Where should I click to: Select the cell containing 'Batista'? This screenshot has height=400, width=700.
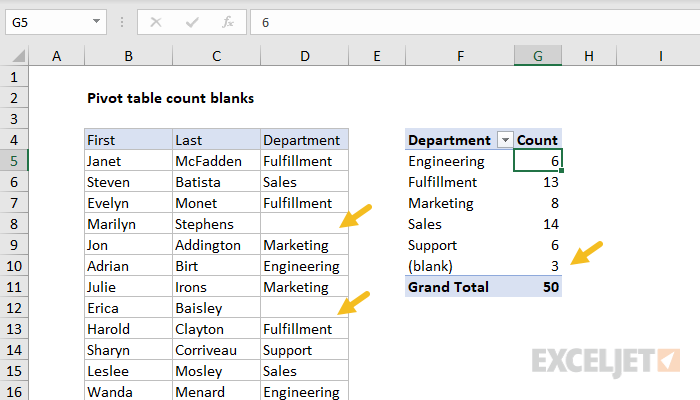(216, 182)
